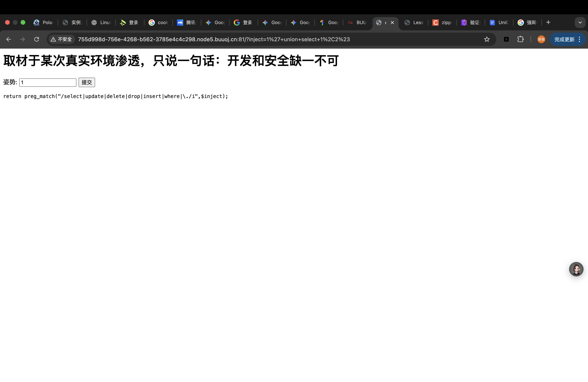The height and width of the screenshot is (382, 588).
Task: Open the Extensions puzzle icon
Action: click(x=520, y=39)
